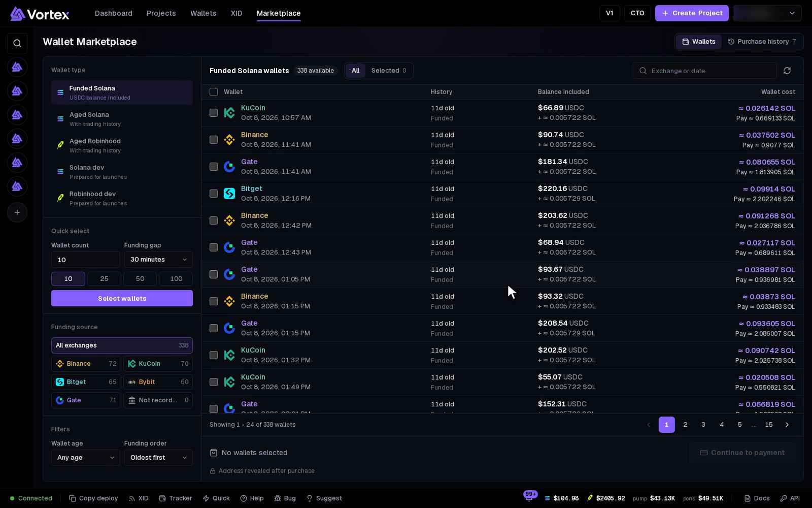This screenshot has width=812, height=508.
Task: Open the Funding order dropdown
Action: (x=158, y=458)
